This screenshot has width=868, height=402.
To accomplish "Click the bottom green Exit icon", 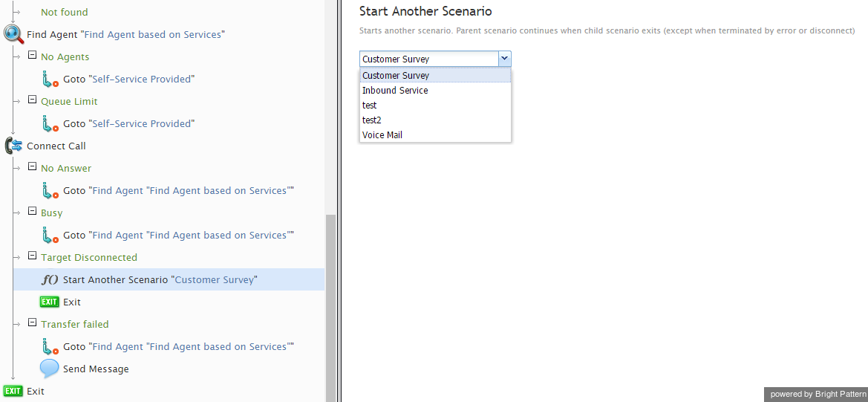I will [13, 391].
